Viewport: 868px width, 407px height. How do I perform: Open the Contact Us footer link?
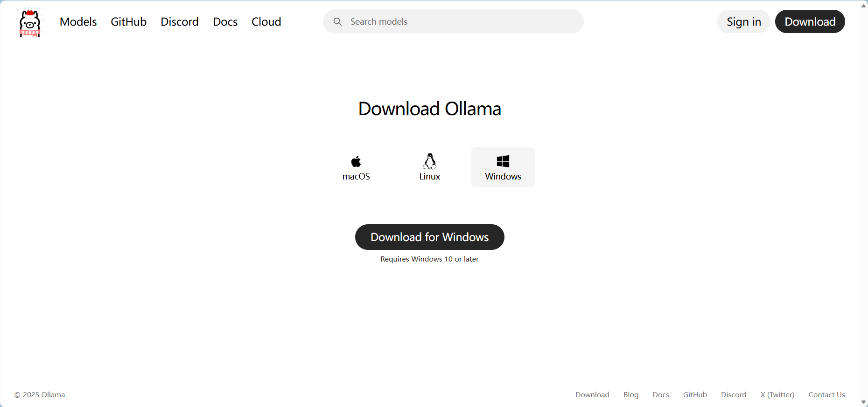[826, 394]
